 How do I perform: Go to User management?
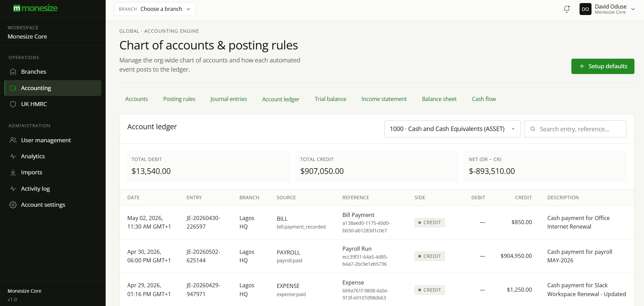pos(53,140)
